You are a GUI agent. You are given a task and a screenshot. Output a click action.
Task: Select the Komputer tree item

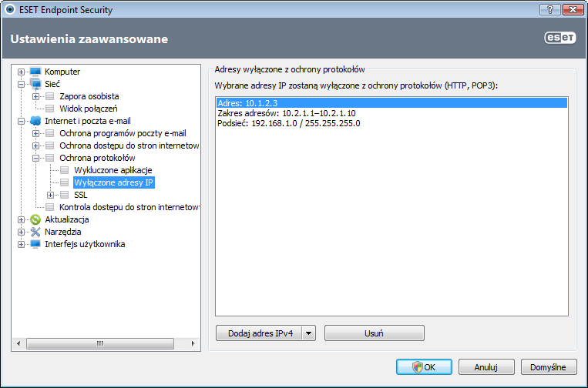pyautogui.click(x=62, y=72)
